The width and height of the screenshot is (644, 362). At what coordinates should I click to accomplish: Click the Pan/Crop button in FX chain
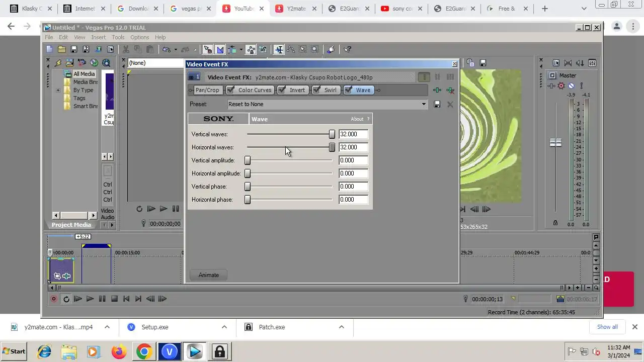[207, 90]
